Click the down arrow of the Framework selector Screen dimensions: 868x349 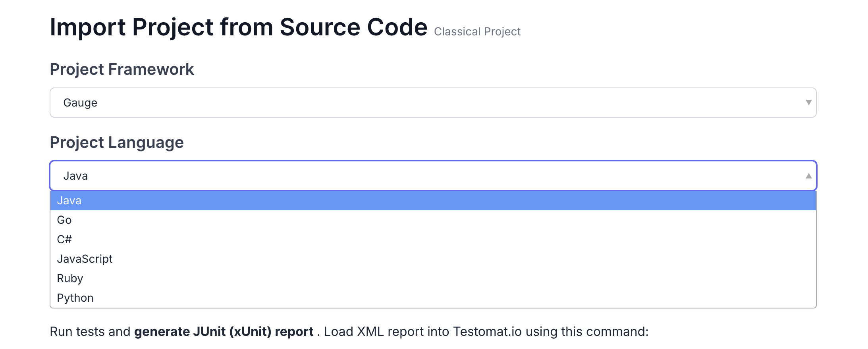click(x=808, y=103)
